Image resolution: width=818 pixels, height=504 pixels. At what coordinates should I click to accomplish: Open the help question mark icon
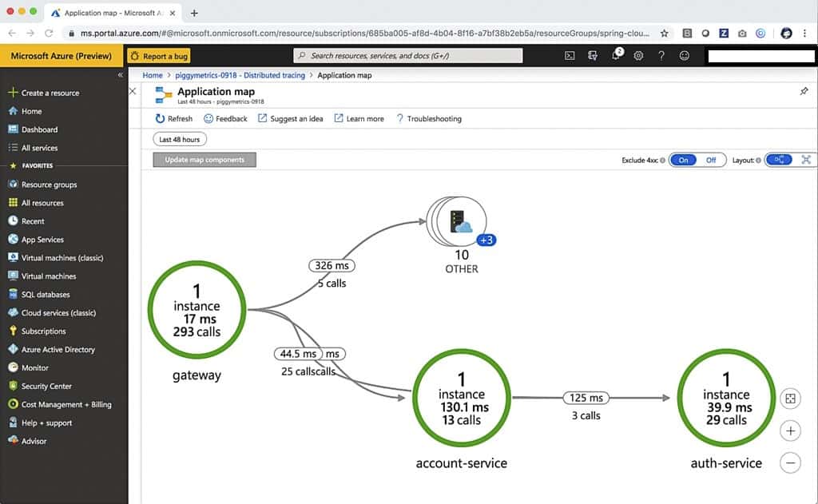coord(661,56)
